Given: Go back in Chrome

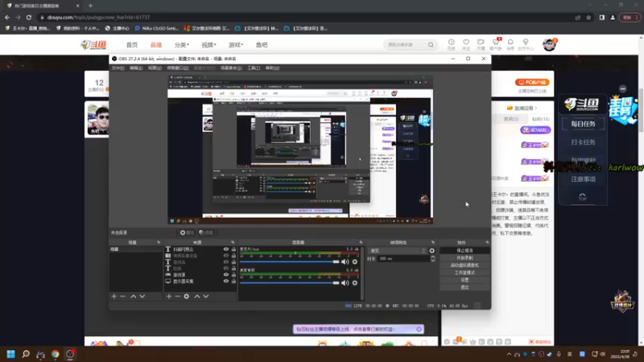Looking at the screenshot, I should [x=7, y=17].
